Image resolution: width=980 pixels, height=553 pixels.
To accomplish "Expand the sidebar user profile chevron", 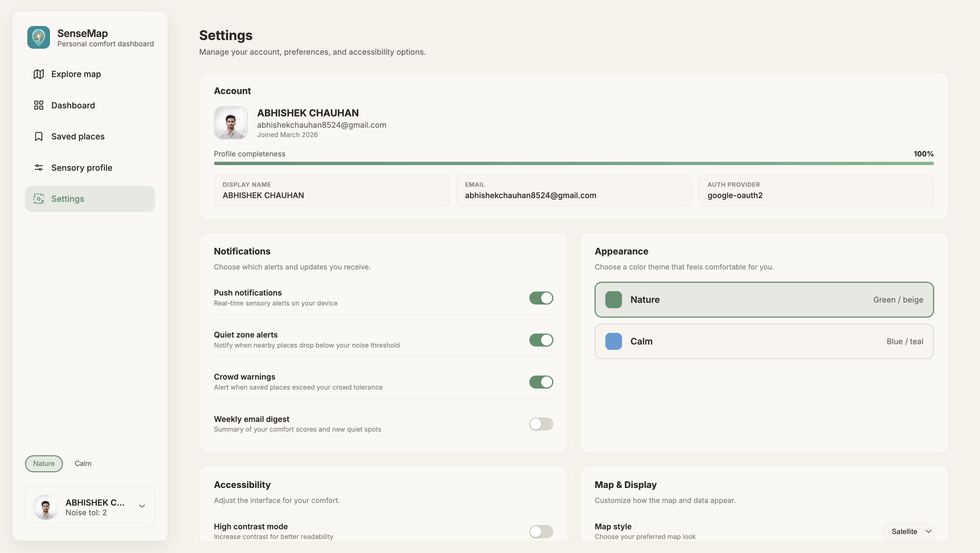I will [142, 506].
